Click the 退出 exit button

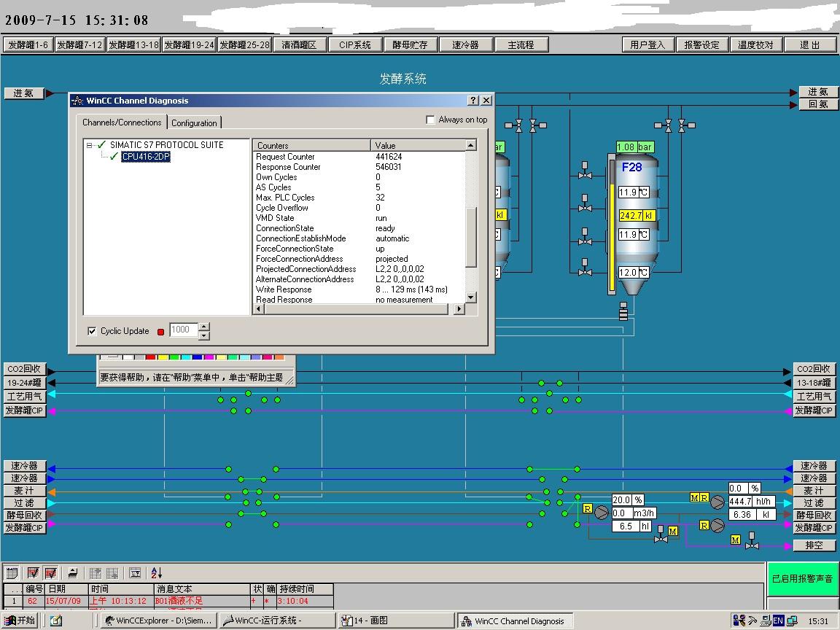[810, 44]
